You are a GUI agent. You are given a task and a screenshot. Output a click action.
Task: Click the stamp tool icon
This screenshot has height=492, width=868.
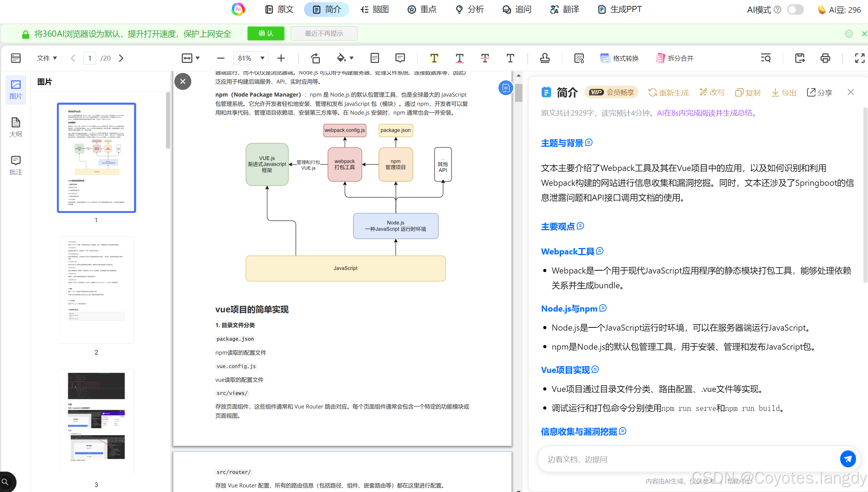(x=545, y=58)
